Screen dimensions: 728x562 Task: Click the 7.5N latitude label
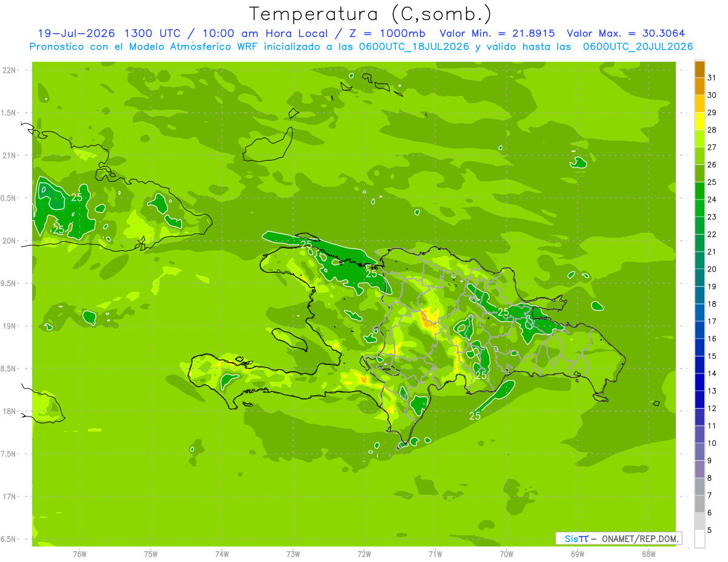pos(8,454)
